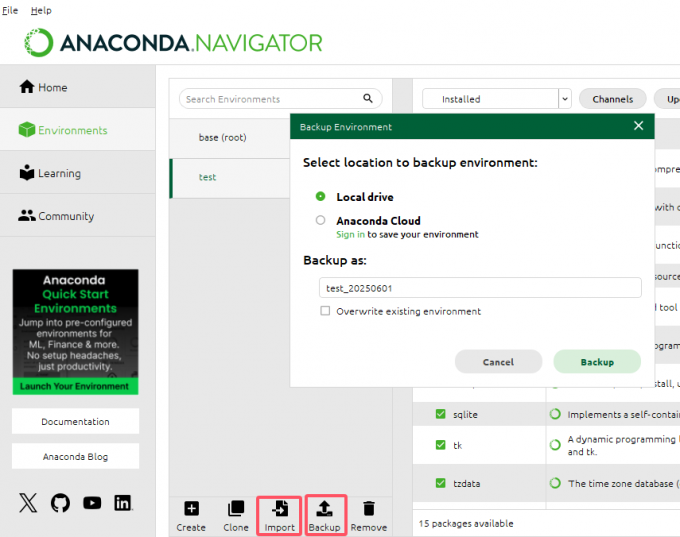Open the Documentation link
Image resolution: width=680 pixels, height=537 pixels.
pyautogui.click(x=75, y=421)
